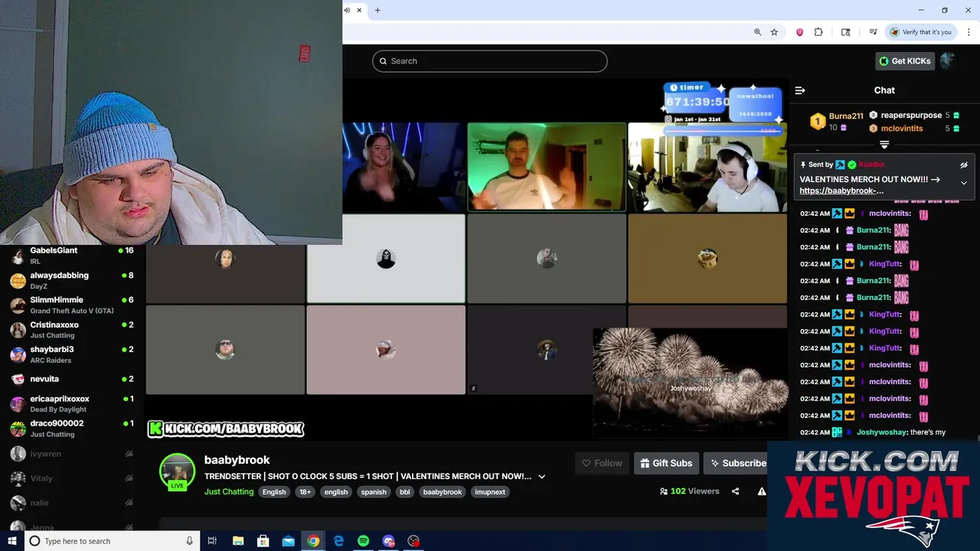
Task: Click the Gift Subs button
Action: coord(666,463)
